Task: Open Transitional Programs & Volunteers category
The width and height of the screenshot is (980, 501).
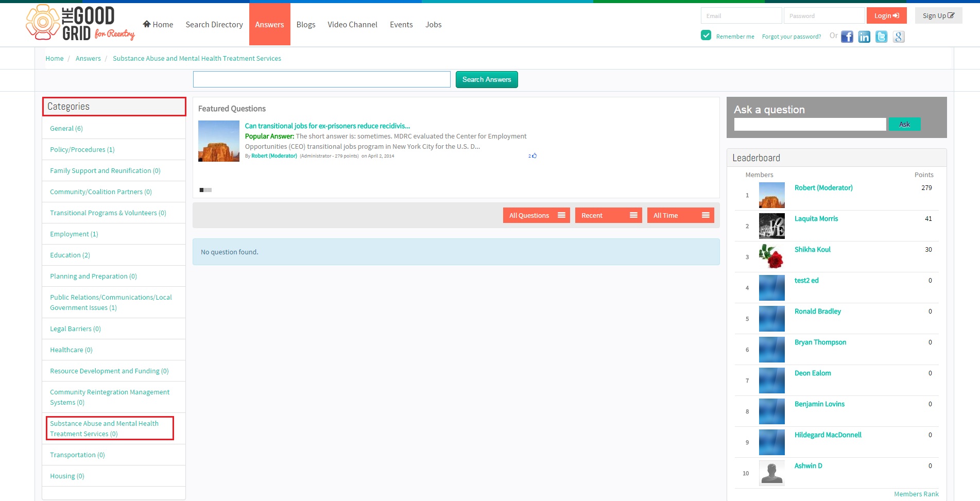Action: 108,213
